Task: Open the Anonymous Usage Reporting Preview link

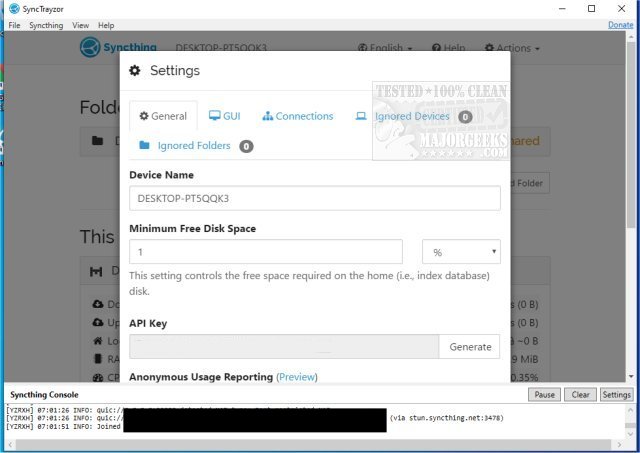Action: 297,377
